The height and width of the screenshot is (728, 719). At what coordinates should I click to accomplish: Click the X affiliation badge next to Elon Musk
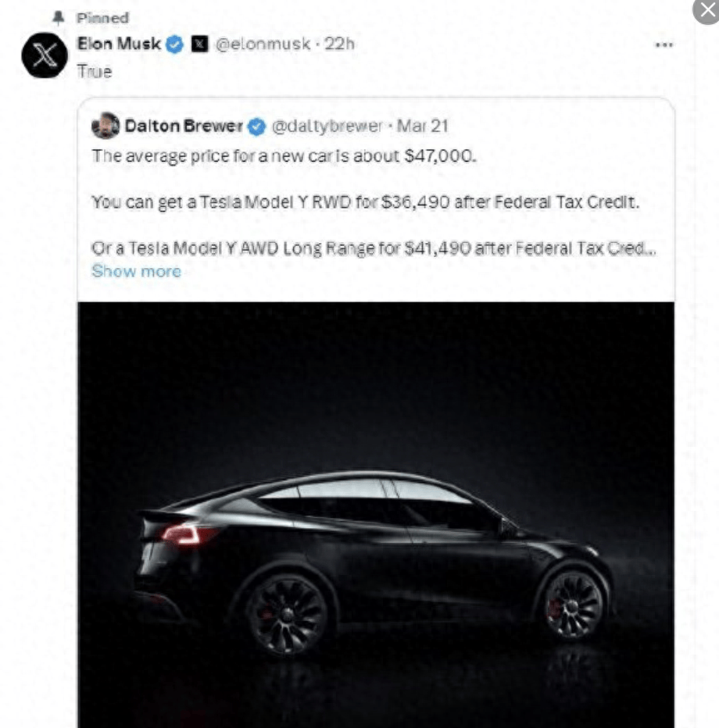(200, 44)
